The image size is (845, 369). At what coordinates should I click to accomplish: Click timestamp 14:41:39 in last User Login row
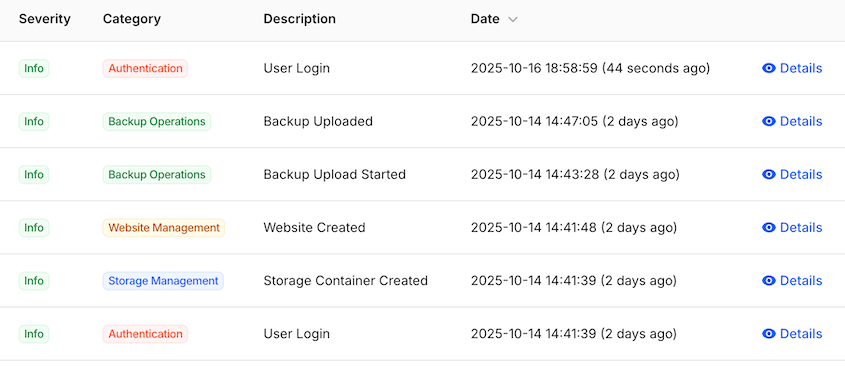click(573, 334)
